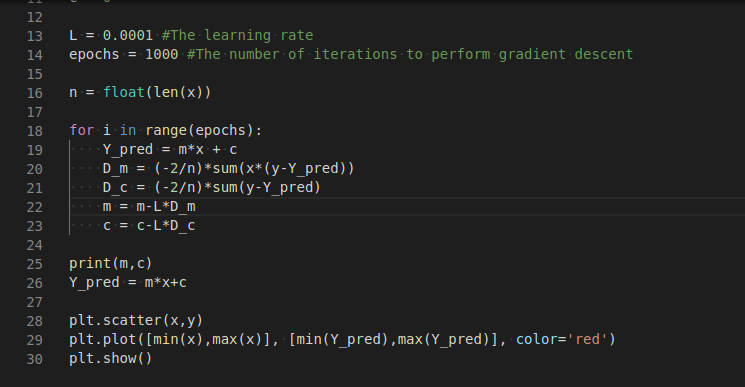The image size is (745, 387).
Task: Click 'plt.show()' on line 30
Action: click(111, 358)
